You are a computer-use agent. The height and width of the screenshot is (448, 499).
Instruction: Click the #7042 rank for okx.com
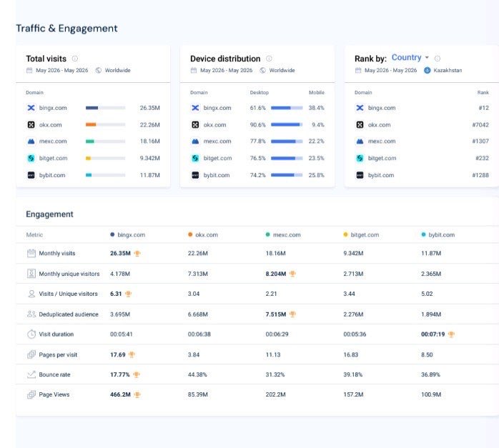coord(480,124)
